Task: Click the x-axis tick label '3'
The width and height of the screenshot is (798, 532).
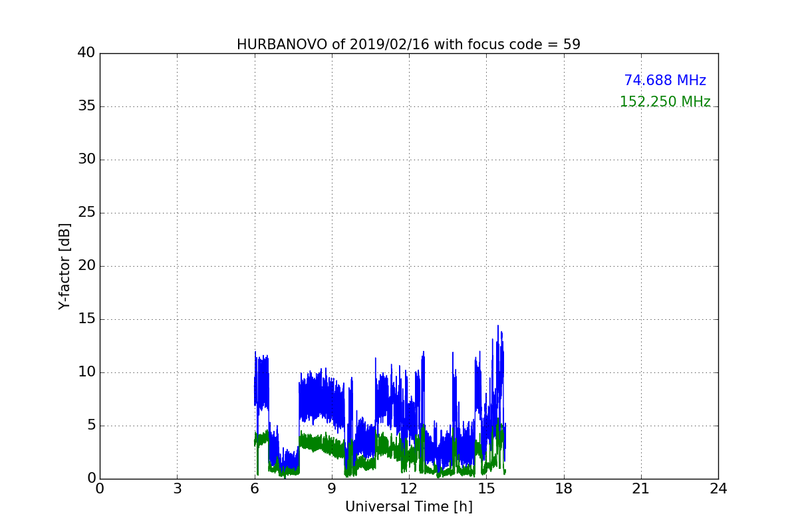Action: [x=177, y=489]
